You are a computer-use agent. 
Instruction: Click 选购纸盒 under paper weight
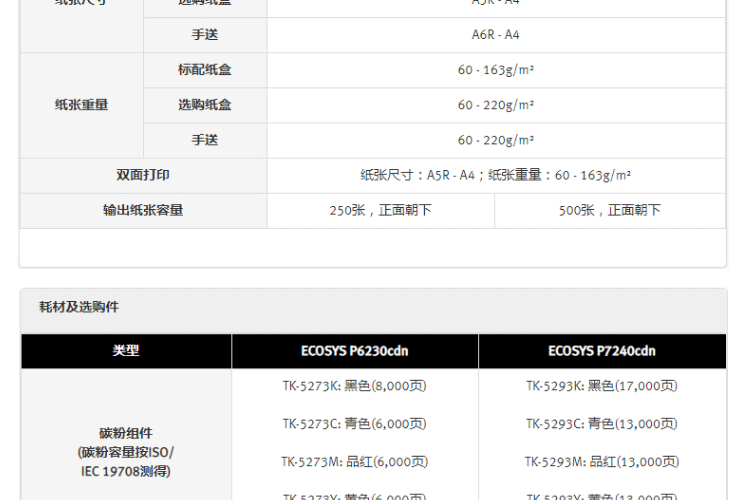(x=204, y=105)
